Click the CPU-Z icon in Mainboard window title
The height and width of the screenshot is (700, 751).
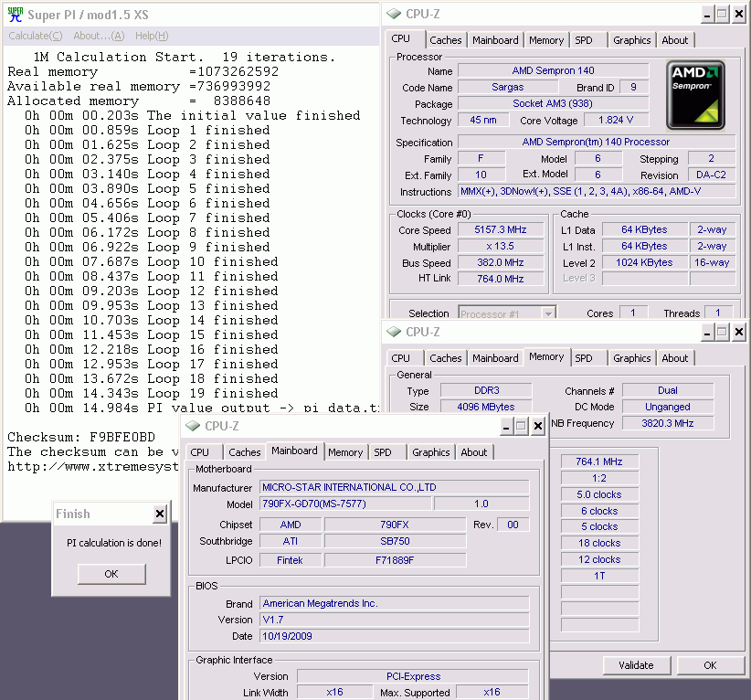[193, 426]
